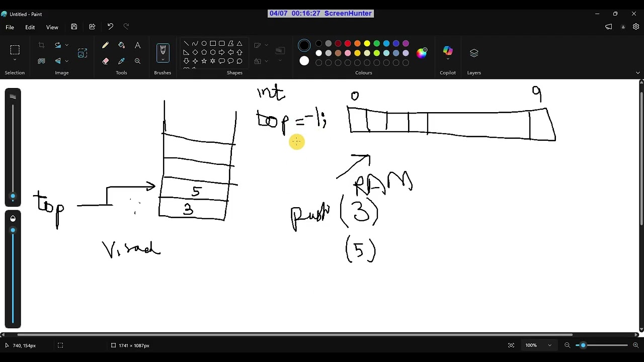644x362 pixels.
Task: Expand the Brushes dropdown
Action: (x=163, y=60)
